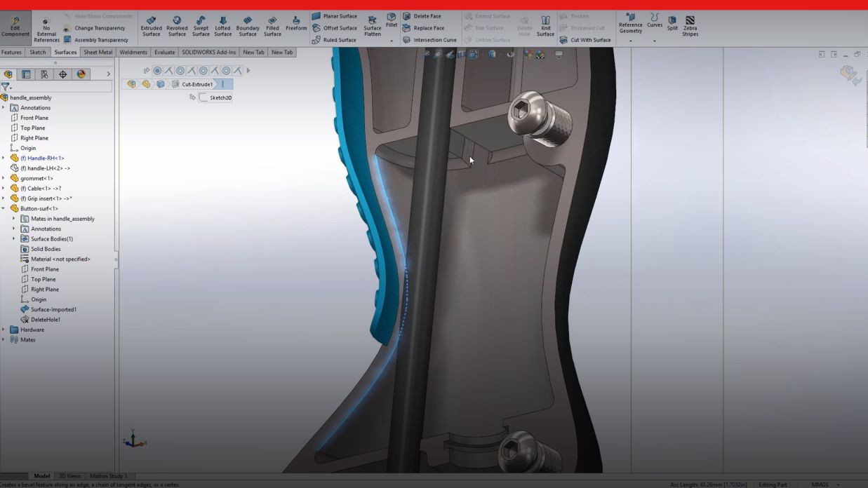Switch to the Model tab
868x488 pixels.
coord(42,476)
